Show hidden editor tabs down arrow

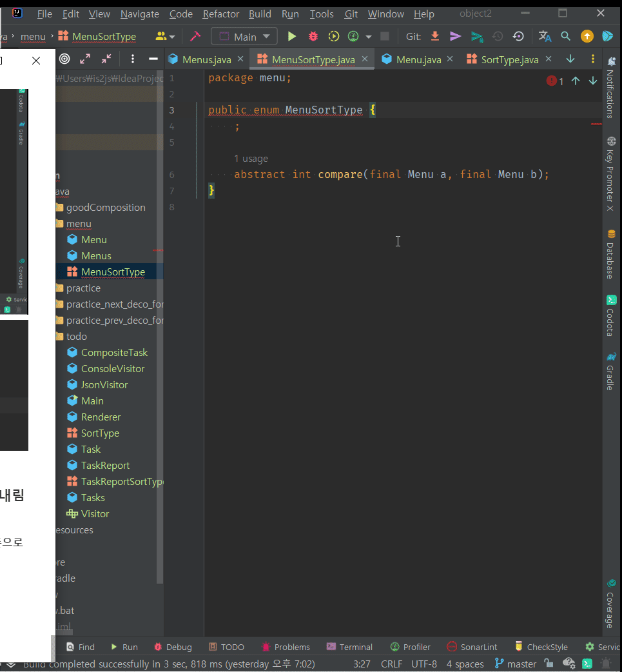coord(570,59)
